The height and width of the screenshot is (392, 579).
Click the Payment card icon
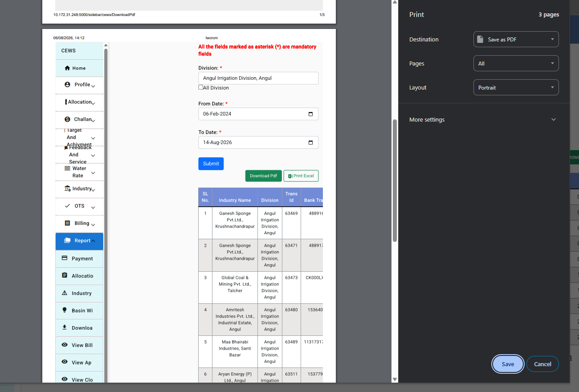click(x=64, y=258)
